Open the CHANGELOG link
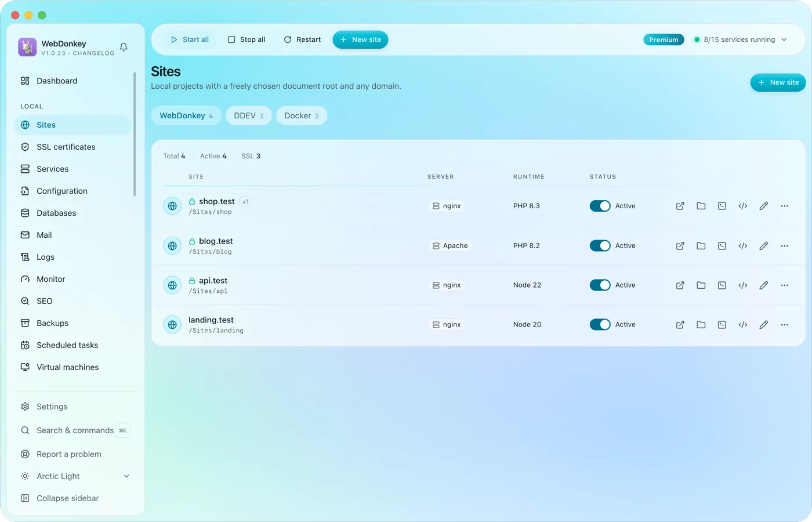This screenshot has width=812, height=522. point(93,53)
